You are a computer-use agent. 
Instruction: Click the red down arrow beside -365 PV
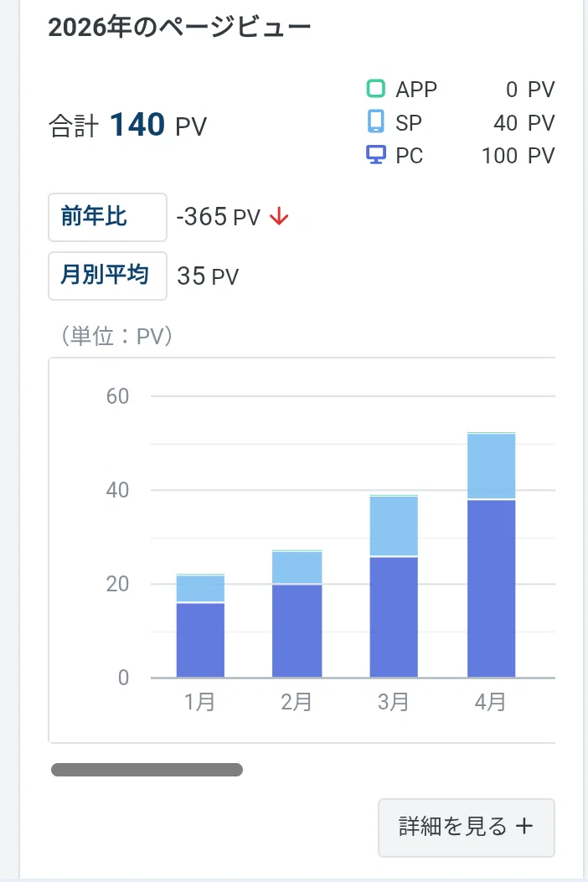279,217
